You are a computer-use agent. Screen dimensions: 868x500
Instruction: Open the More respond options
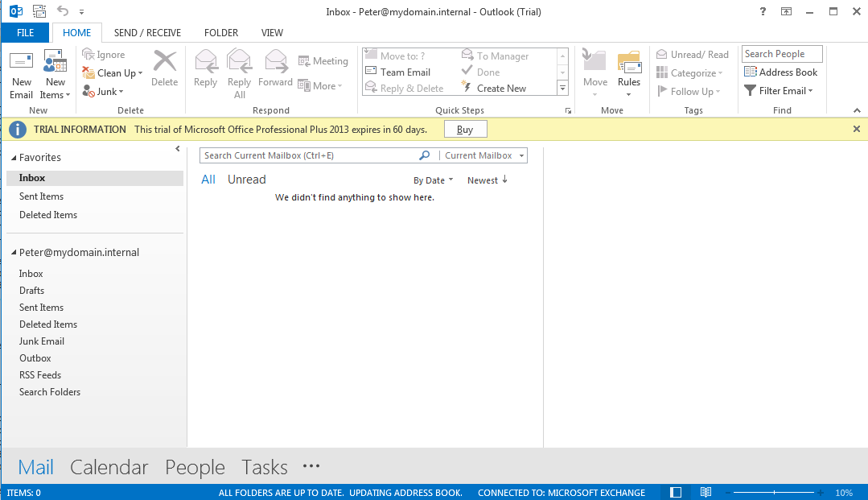tap(320, 85)
